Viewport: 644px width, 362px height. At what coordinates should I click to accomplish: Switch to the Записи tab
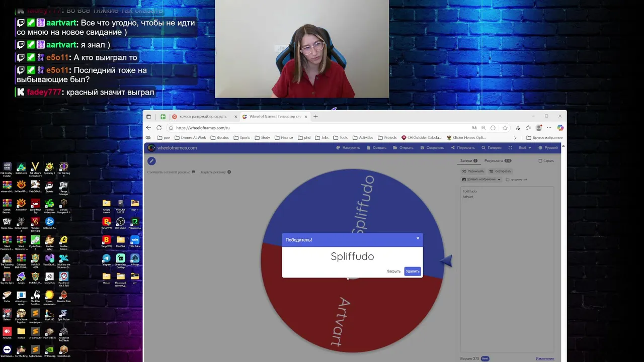click(x=468, y=161)
